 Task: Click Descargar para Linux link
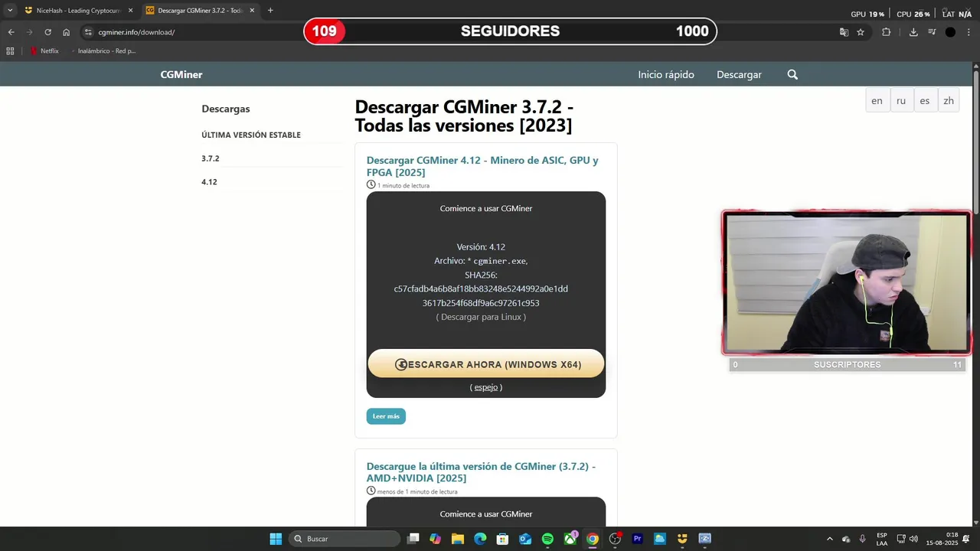click(x=481, y=317)
